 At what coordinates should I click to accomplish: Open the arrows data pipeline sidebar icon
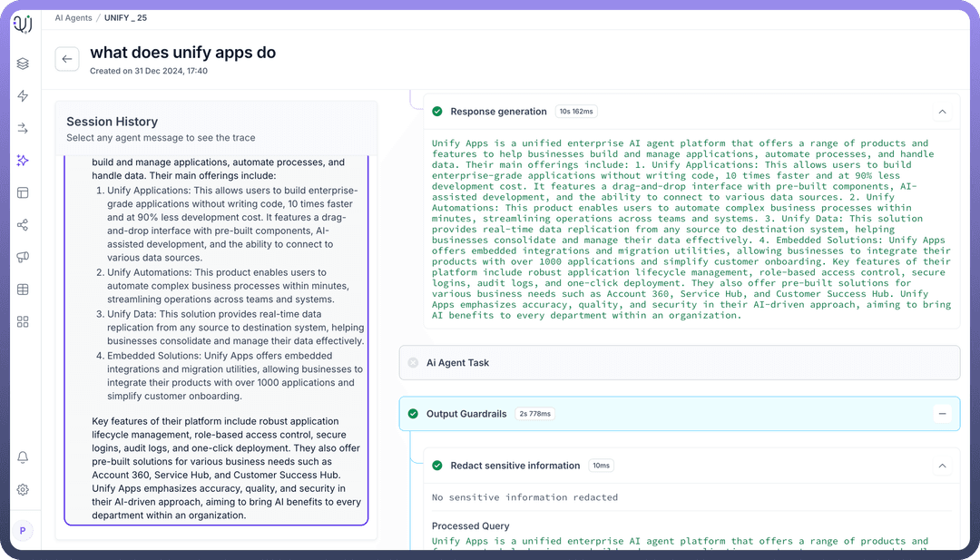23,129
